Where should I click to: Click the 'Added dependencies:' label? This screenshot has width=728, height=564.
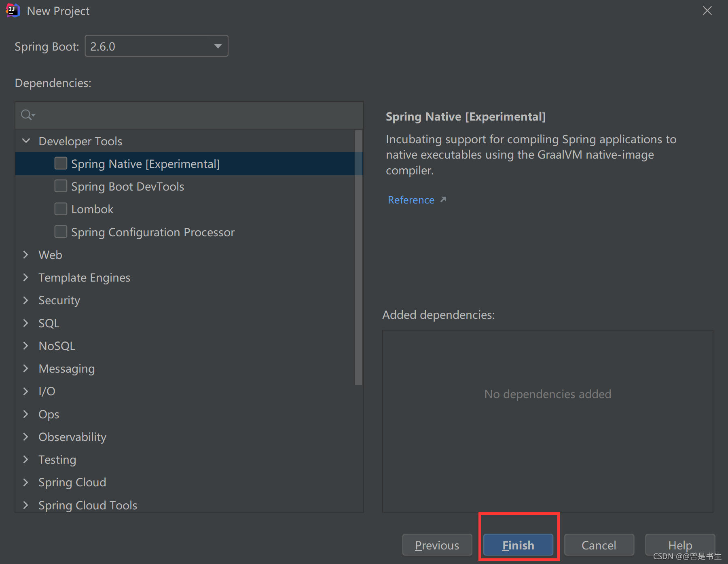pos(438,315)
